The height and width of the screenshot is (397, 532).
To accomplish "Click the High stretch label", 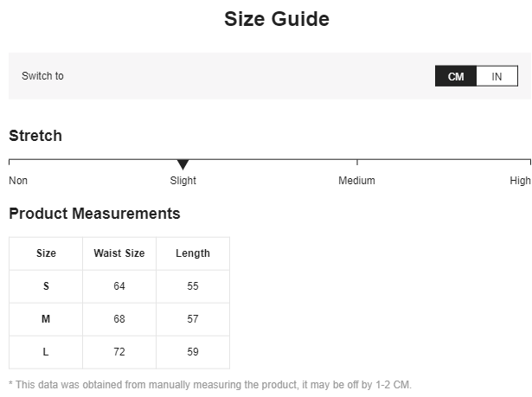I will pyautogui.click(x=520, y=181).
